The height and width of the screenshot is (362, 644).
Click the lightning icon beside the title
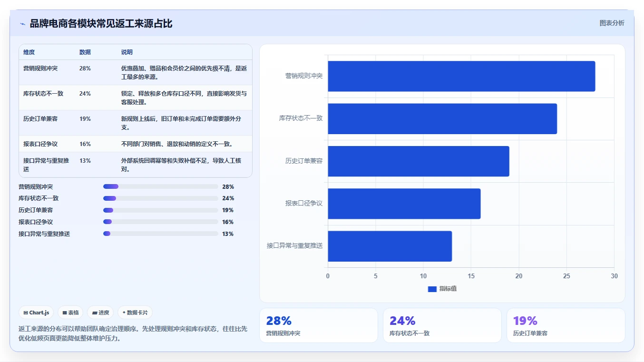tap(22, 24)
